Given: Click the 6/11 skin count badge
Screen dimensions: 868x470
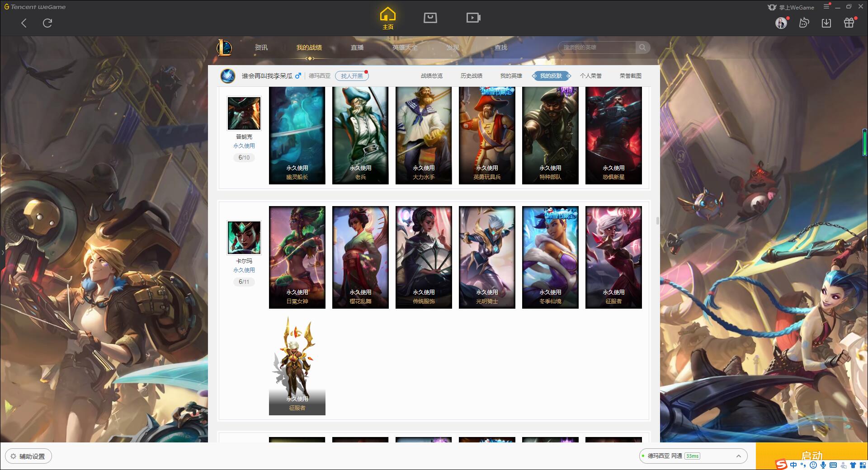Looking at the screenshot, I should (244, 282).
